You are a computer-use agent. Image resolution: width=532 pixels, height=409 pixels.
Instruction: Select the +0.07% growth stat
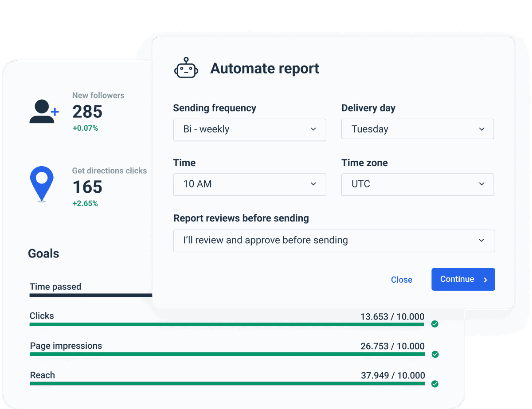pyautogui.click(x=86, y=128)
